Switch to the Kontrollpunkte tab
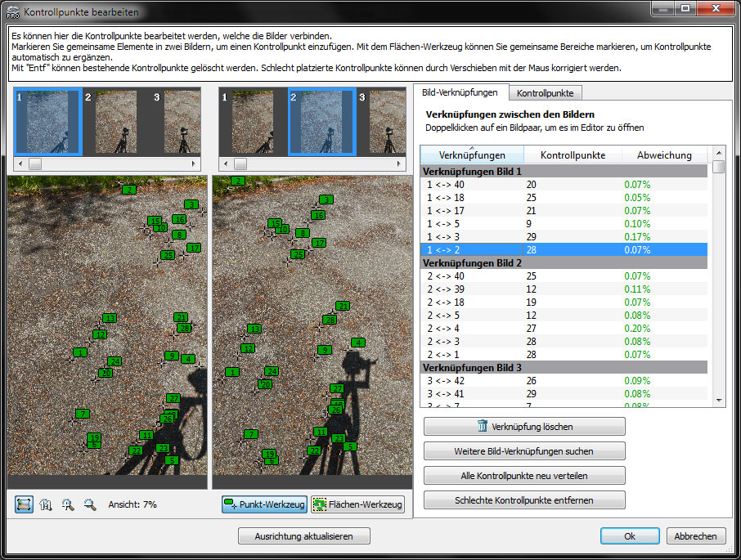Image resolution: width=741 pixels, height=560 pixels. [545, 93]
